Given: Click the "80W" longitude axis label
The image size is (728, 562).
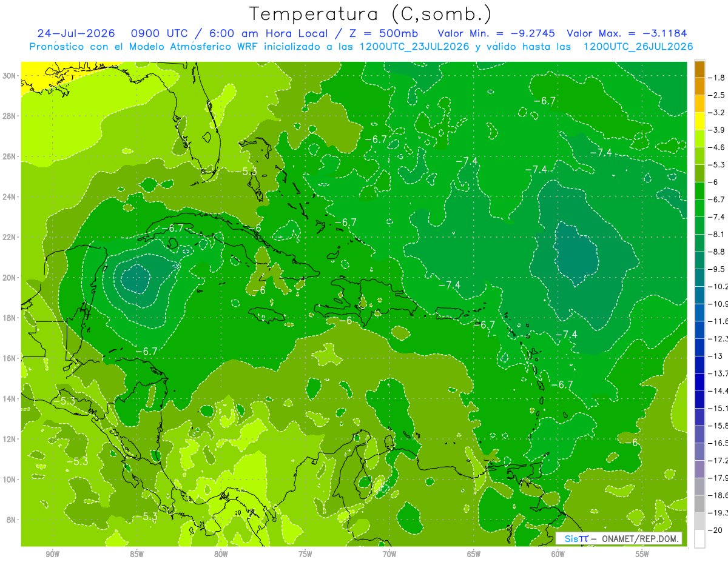Looking at the screenshot, I should [x=221, y=554].
